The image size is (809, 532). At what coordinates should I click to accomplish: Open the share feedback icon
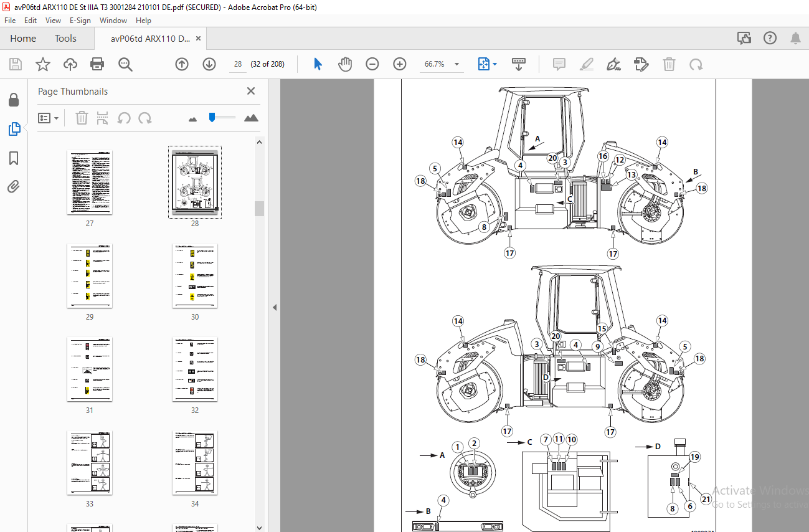pos(744,39)
